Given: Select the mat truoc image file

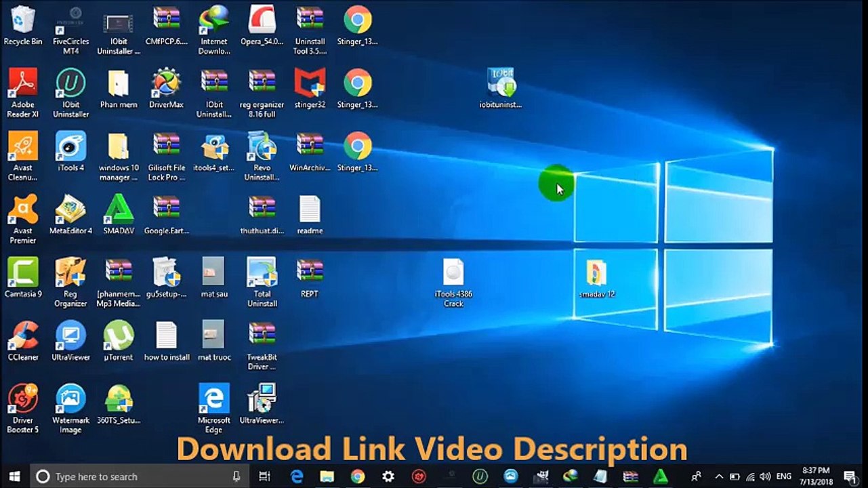Looking at the screenshot, I should pyautogui.click(x=214, y=341).
